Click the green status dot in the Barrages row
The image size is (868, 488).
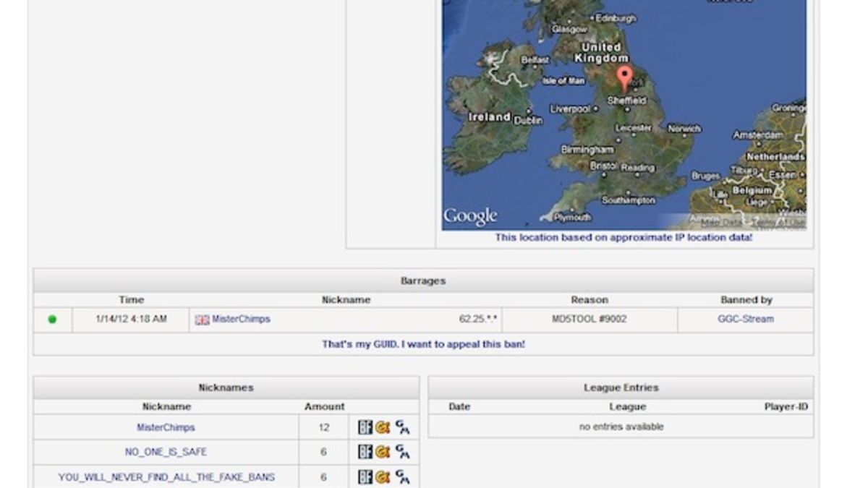click(x=52, y=319)
